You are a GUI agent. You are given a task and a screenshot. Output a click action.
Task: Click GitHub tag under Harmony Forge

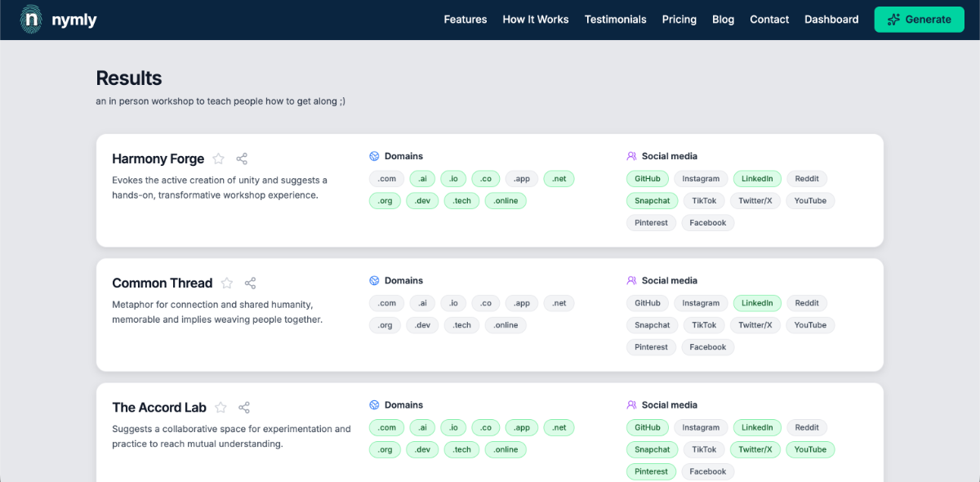[648, 179]
